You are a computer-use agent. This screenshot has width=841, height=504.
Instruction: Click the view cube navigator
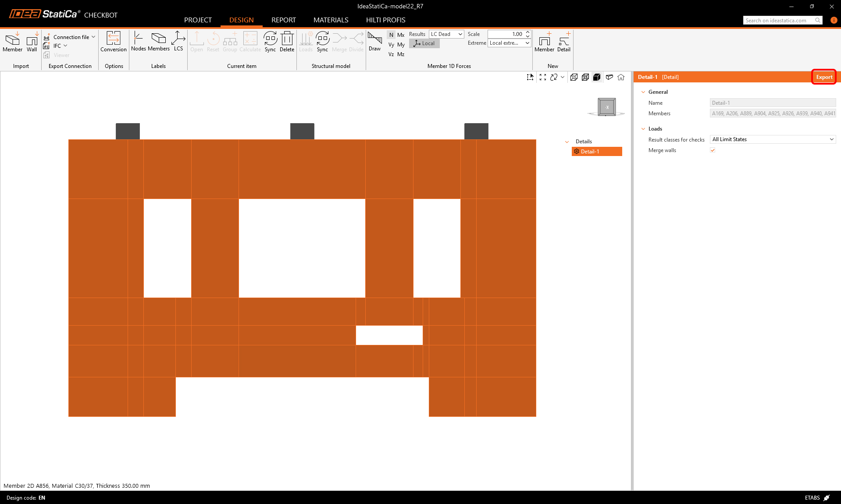(606, 107)
